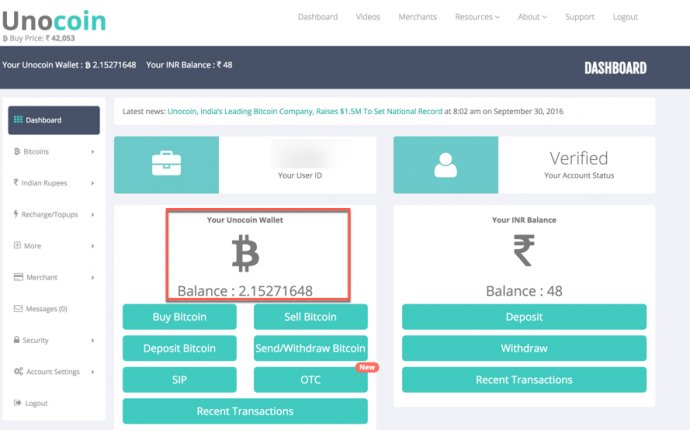Viewport: 690px width, 430px height.
Task: Click the sidebar Logout exit icon
Action: (18, 403)
